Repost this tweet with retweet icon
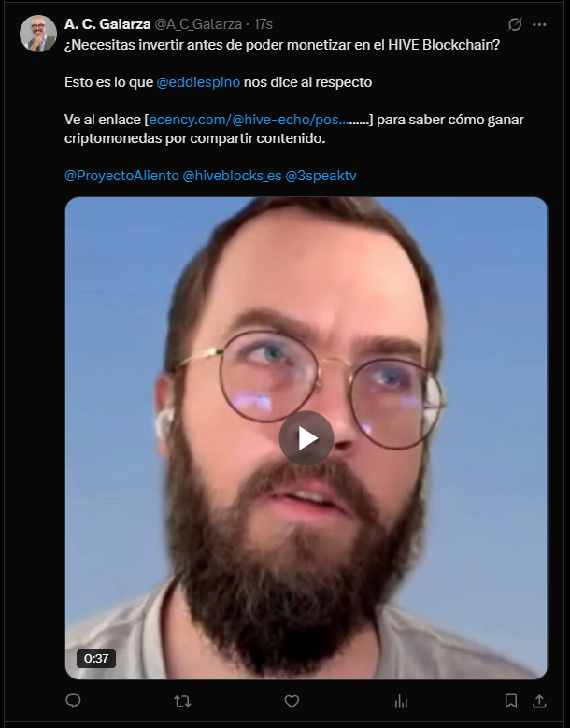This screenshot has height=728, width=570. [x=182, y=701]
